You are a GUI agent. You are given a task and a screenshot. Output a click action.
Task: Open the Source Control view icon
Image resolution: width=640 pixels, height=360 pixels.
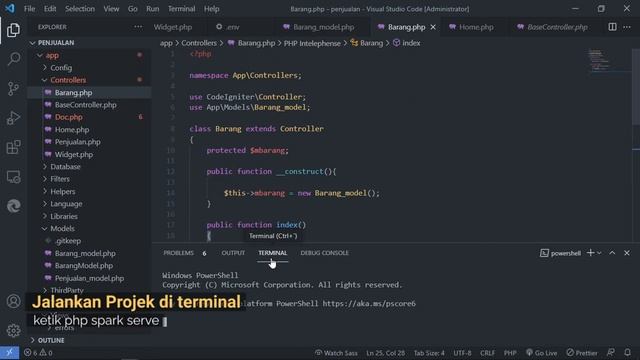[13, 89]
